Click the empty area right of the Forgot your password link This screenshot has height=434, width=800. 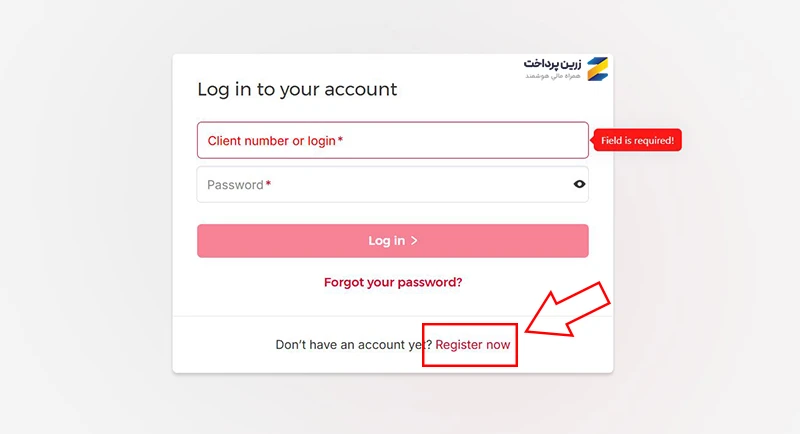coord(526,282)
